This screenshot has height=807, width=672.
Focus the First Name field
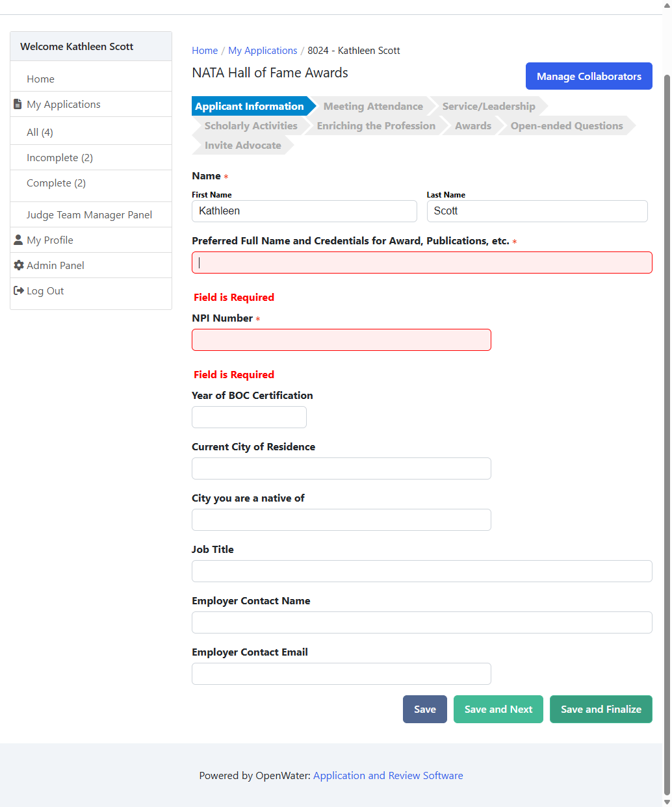pos(304,211)
